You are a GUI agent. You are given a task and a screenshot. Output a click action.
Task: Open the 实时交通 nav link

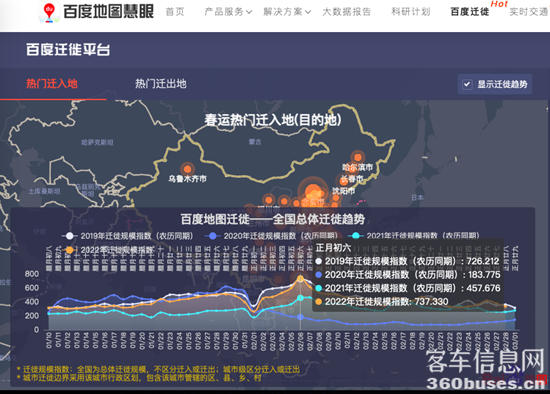[x=529, y=12]
